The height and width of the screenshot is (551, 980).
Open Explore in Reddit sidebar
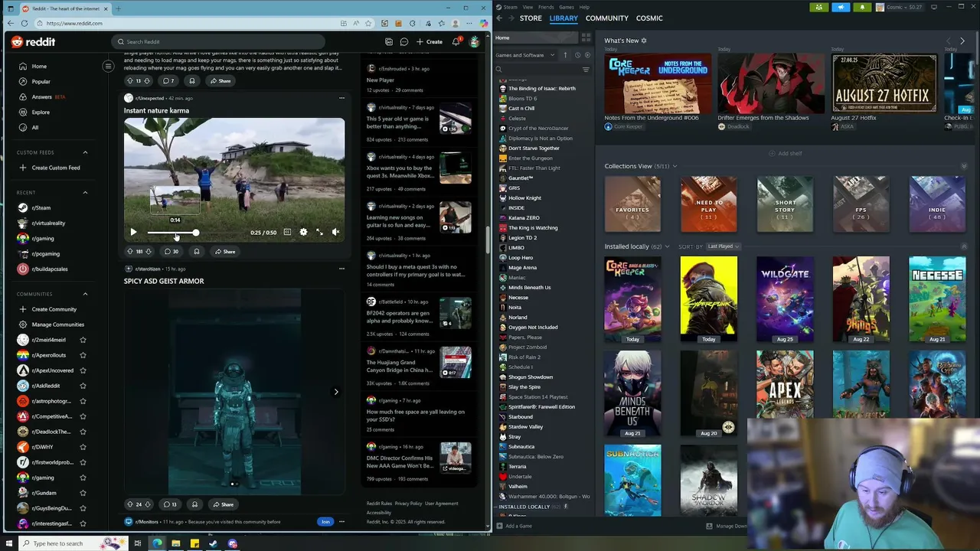point(41,112)
